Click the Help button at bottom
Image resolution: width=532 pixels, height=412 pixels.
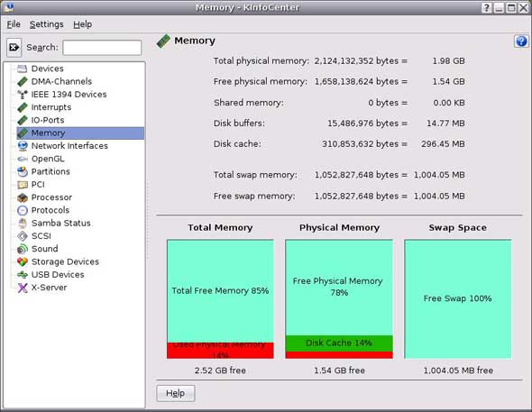point(176,393)
